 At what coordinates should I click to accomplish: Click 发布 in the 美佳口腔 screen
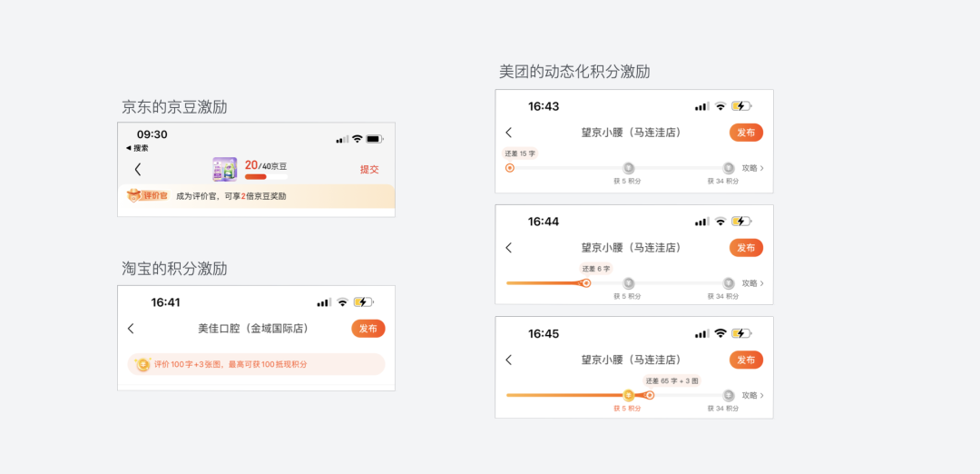[x=368, y=329]
